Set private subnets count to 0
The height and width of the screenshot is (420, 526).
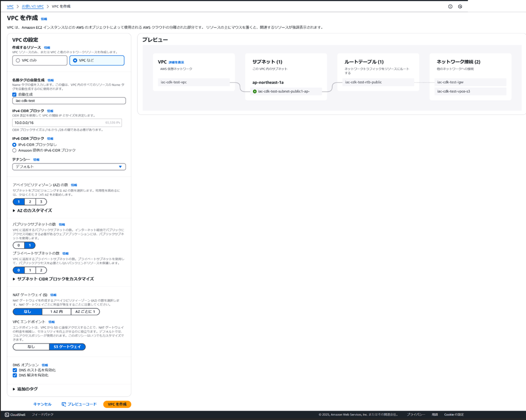click(x=19, y=270)
